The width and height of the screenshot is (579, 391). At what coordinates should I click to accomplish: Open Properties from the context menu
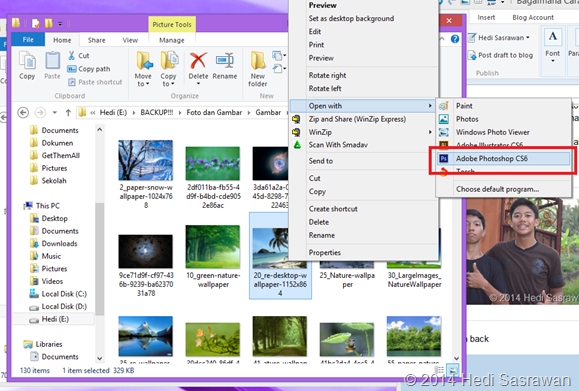(x=325, y=253)
